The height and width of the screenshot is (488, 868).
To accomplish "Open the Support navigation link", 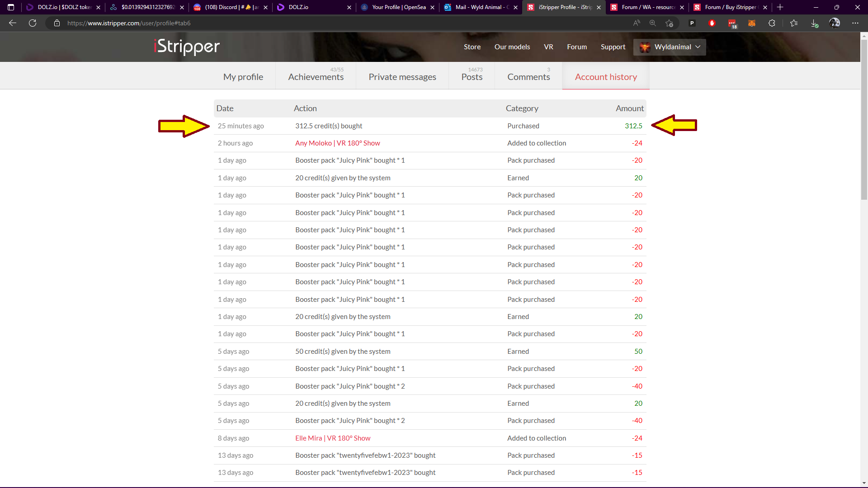I will 613,47.
